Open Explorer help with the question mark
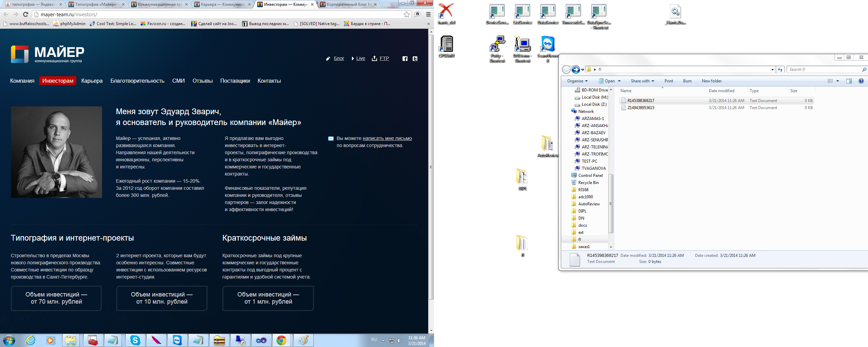Image resolution: width=868 pixels, height=347 pixels. point(861,81)
